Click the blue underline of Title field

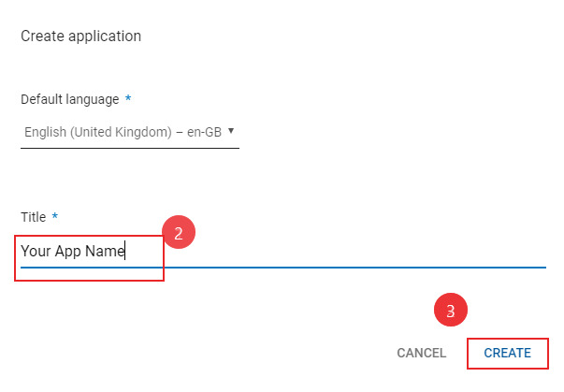click(x=355, y=267)
